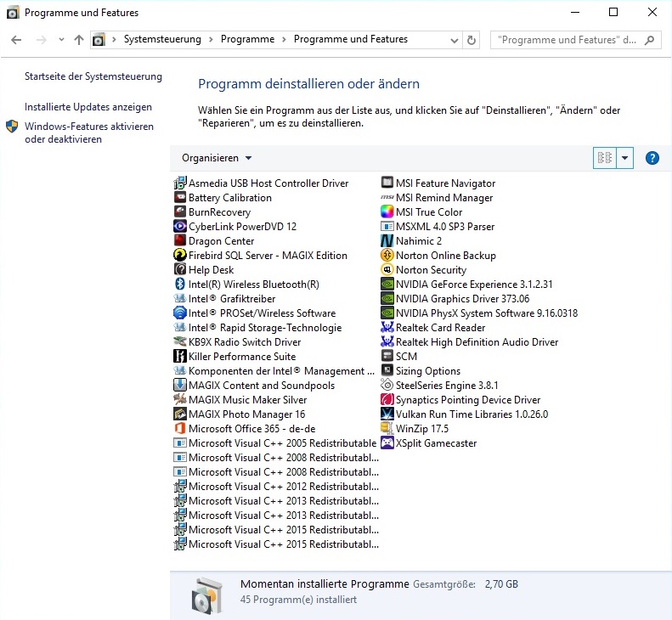The height and width of the screenshot is (620, 672).
Task: Click the Dragon Center icon
Action: coord(180,241)
